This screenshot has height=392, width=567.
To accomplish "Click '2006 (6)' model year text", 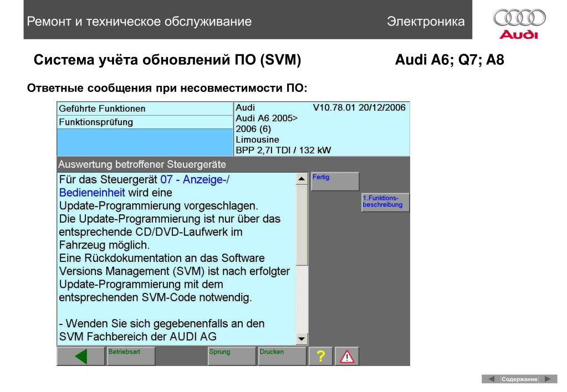I will pyautogui.click(x=253, y=129).
